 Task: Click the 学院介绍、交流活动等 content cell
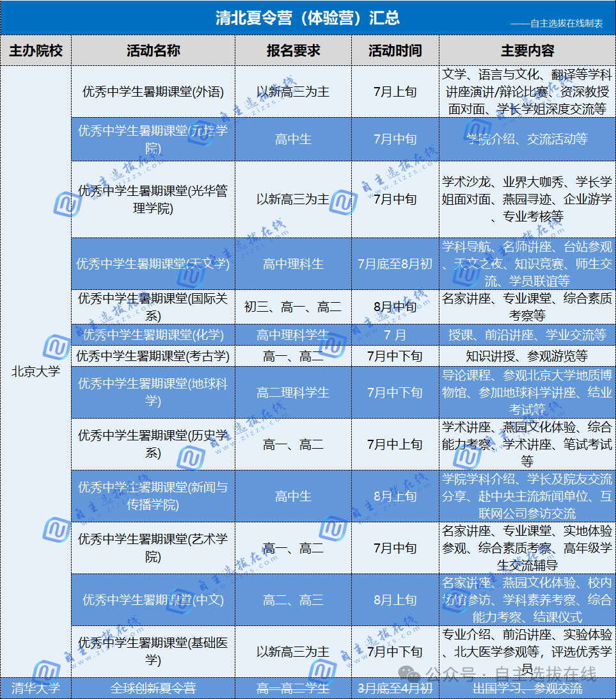tap(527, 139)
